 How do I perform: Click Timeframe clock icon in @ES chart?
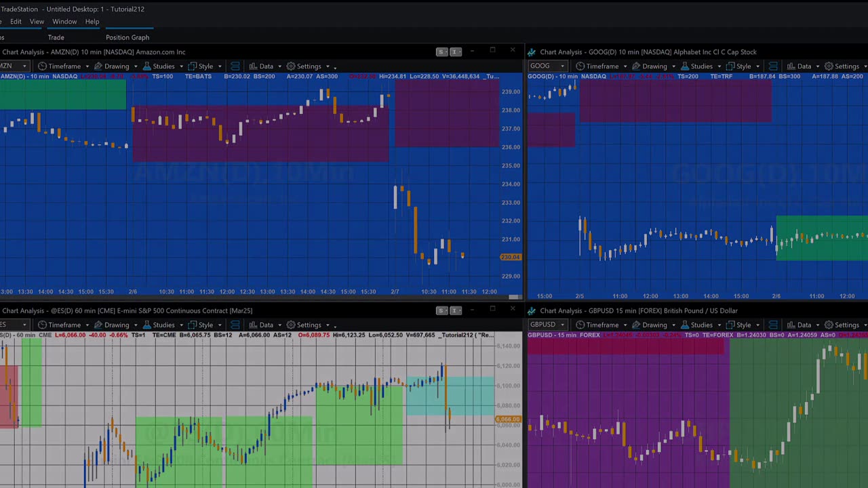coord(42,325)
